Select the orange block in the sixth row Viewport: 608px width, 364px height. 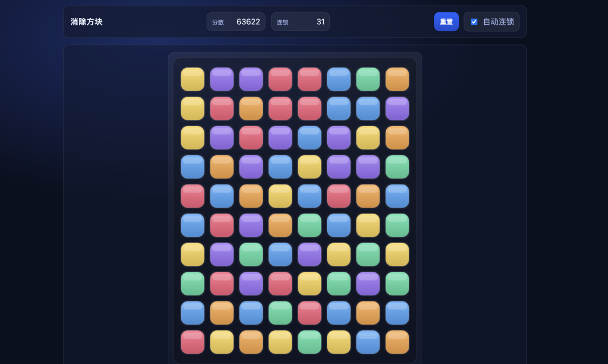point(280,225)
